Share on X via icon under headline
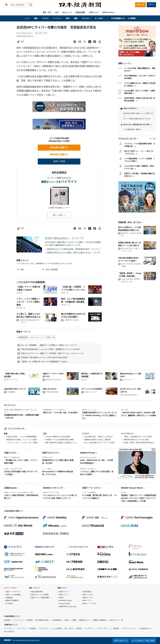Screen dimensions: 160x644 tap(90, 42)
